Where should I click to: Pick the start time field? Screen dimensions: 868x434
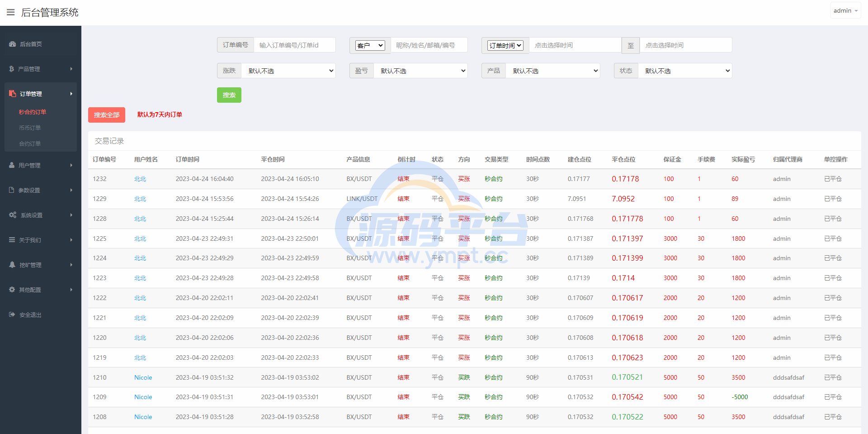[575, 45]
